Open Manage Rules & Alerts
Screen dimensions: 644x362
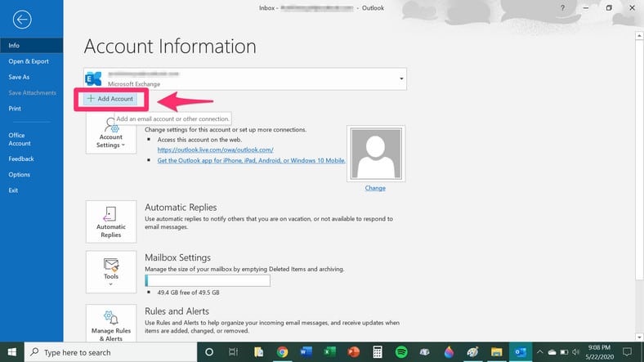coord(111,324)
